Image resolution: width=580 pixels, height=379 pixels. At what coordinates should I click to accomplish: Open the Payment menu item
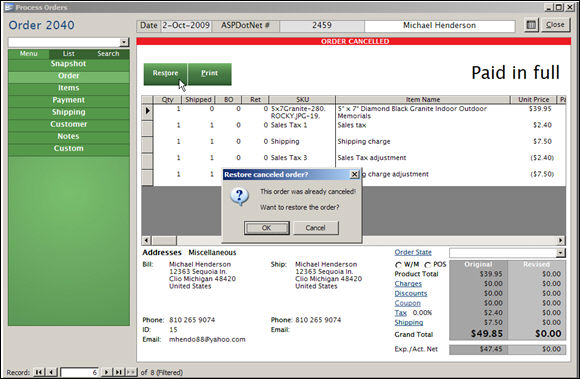[69, 100]
